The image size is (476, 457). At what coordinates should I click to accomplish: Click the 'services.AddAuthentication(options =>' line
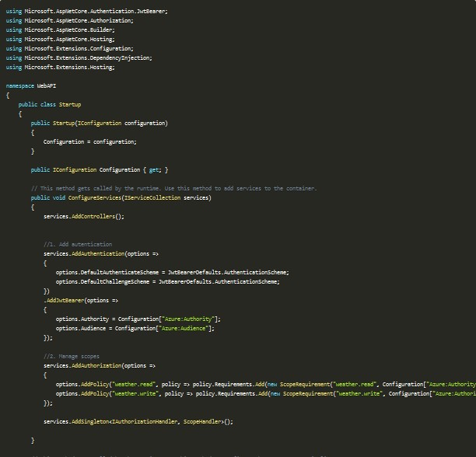101,254
